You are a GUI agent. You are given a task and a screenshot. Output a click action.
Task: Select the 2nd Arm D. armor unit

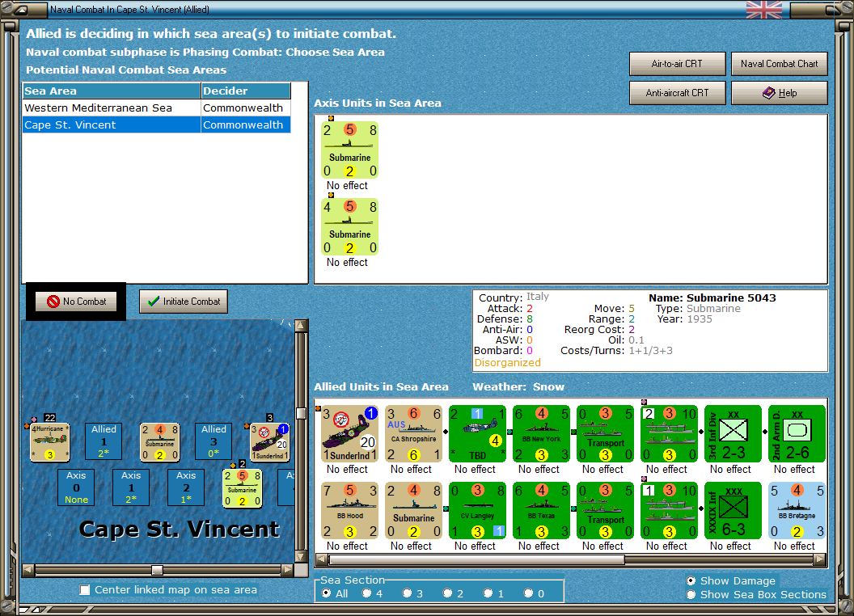(797, 433)
